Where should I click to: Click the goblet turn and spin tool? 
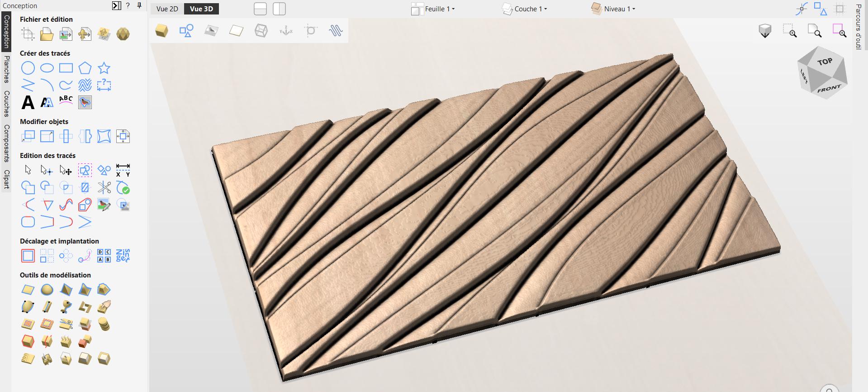(x=66, y=307)
